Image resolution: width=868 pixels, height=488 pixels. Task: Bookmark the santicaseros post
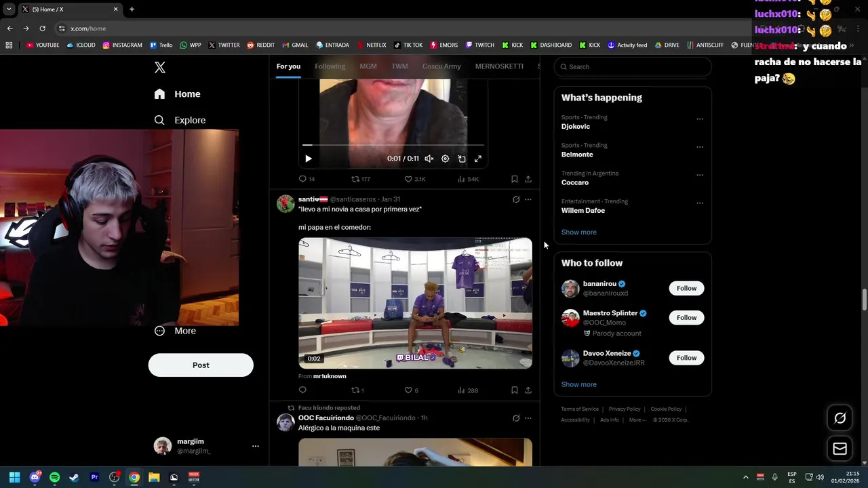pyautogui.click(x=514, y=390)
